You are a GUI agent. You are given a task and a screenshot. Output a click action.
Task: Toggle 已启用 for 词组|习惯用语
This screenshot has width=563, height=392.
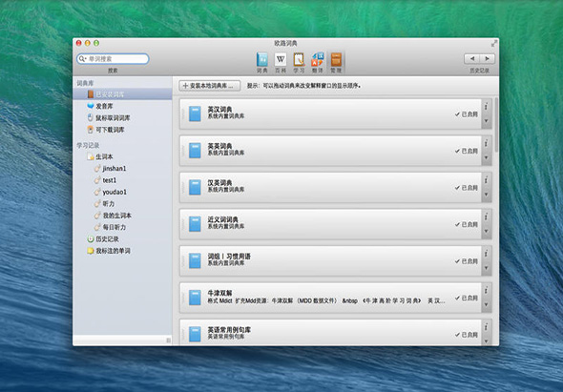pos(467,261)
